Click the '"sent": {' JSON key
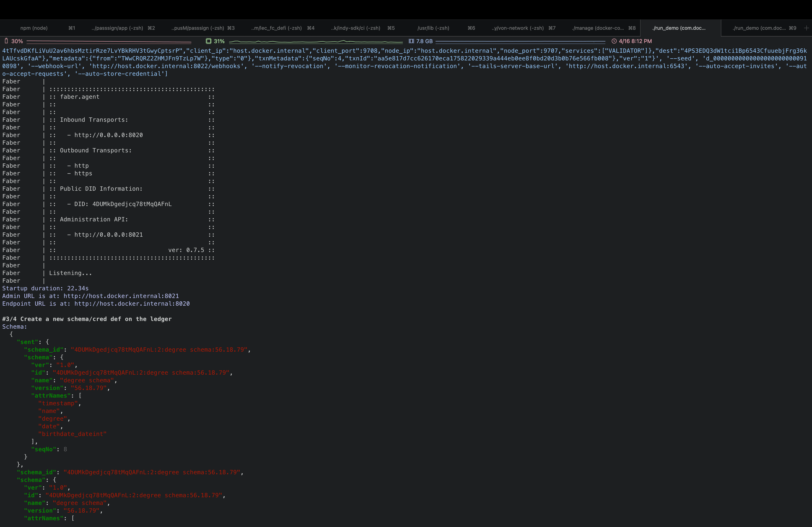Image resolution: width=812 pixels, height=527 pixels. 33,342
